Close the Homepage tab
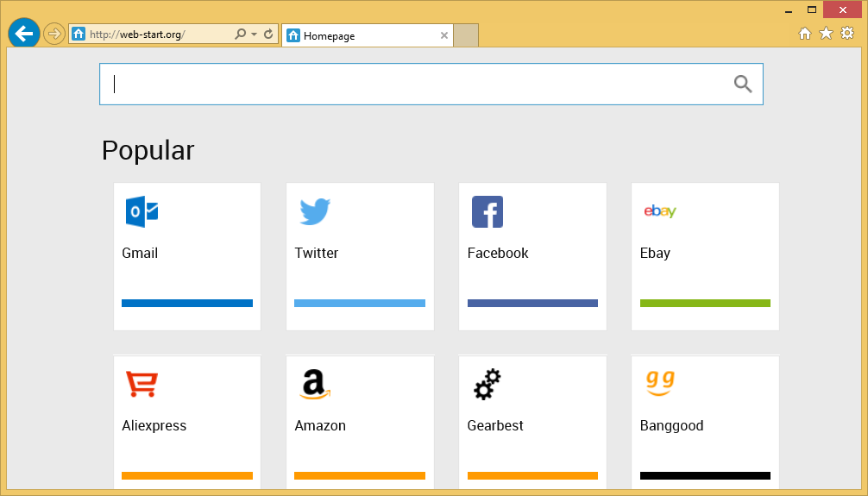This screenshot has height=496, width=868. 444,35
